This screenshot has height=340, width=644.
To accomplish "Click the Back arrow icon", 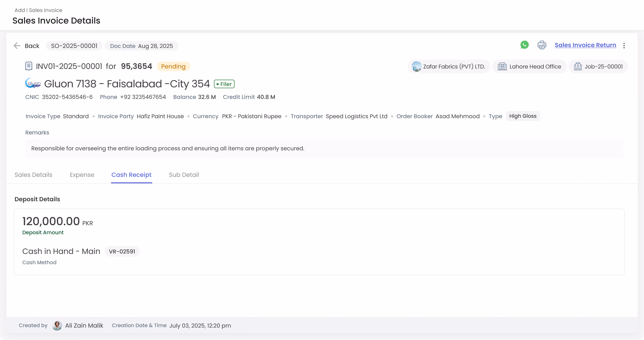I will click(17, 46).
